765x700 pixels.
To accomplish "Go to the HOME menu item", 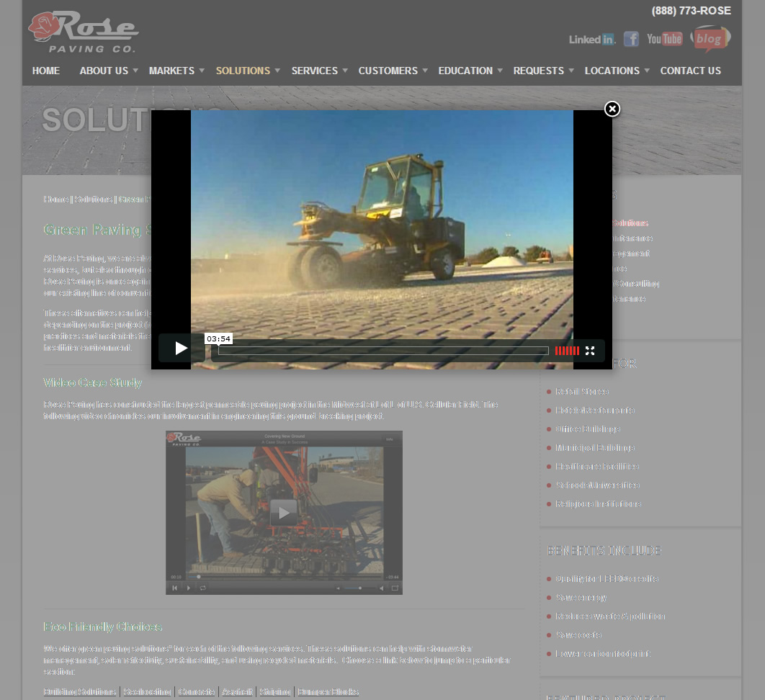I will (x=46, y=71).
